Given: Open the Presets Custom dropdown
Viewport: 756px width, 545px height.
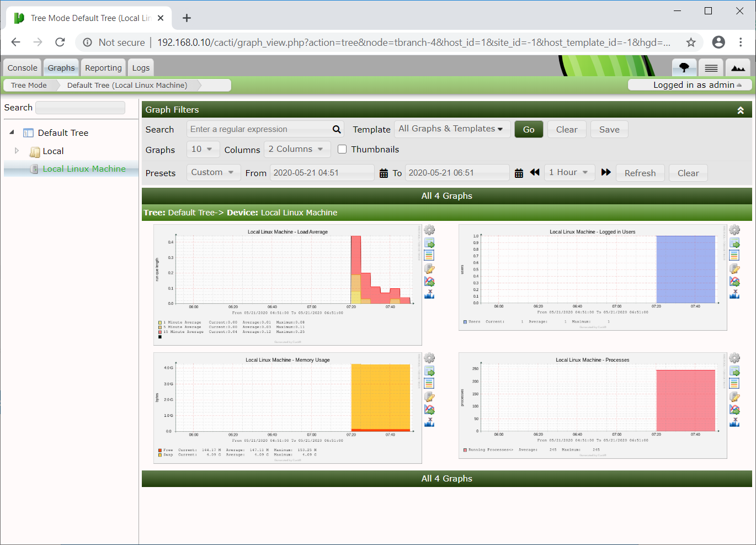Looking at the screenshot, I should point(214,172).
